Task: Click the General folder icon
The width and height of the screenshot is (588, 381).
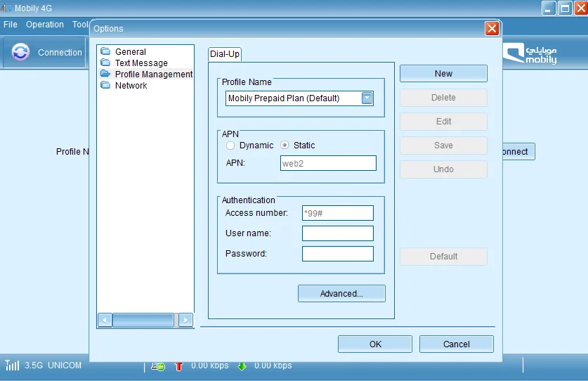Action: click(x=106, y=51)
